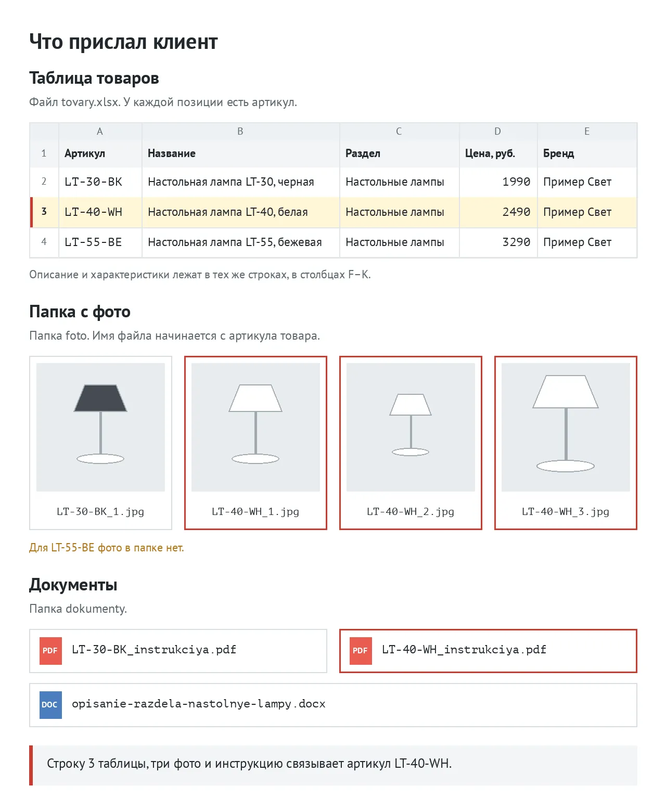Select column D by its letter header

point(498,132)
